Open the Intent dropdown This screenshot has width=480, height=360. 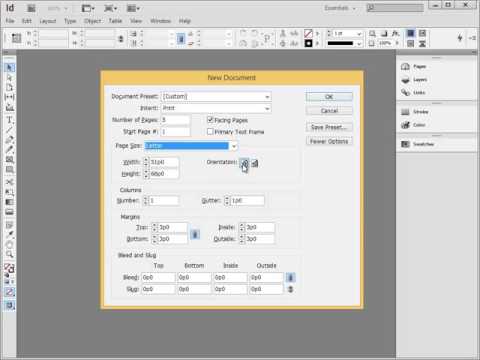[x=216, y=108]
